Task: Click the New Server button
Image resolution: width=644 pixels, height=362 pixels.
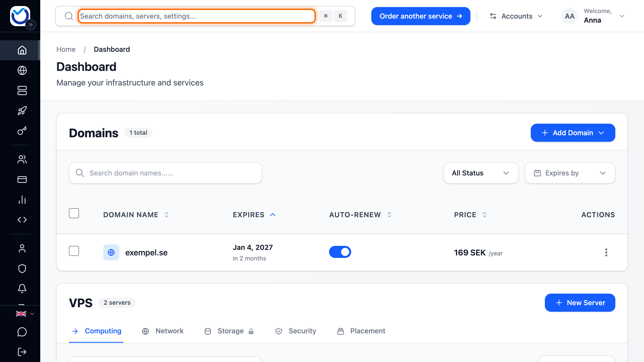Action: [580, 303]
